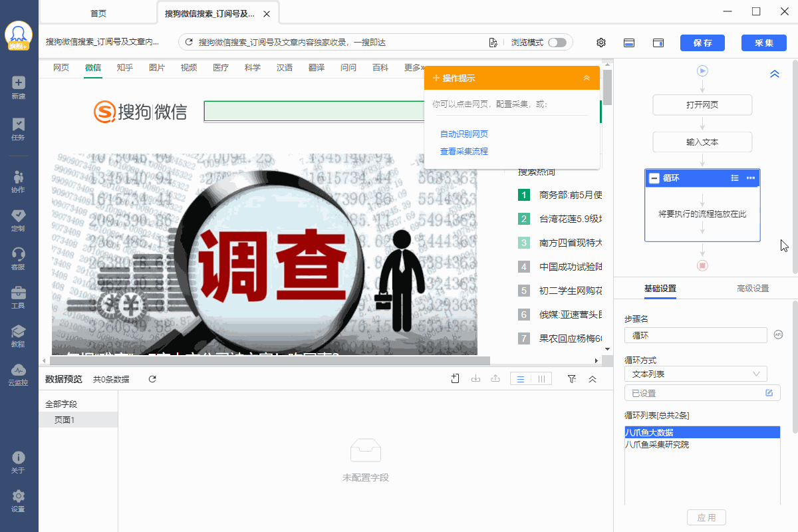Select 八爪鱼大数据 in loop list
This screenshot has width=798, height=532.
[x=702, y=433]
